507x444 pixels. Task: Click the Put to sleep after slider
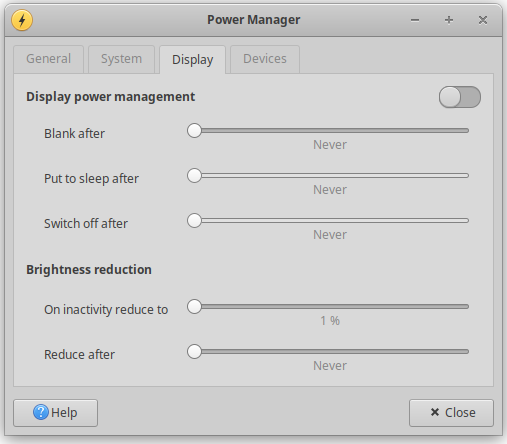coord(328,176)
